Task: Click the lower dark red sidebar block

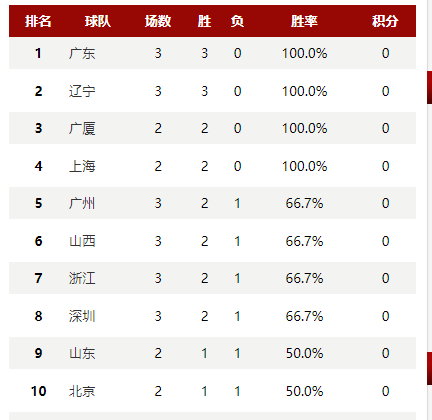Action: [x=429, y=368]
